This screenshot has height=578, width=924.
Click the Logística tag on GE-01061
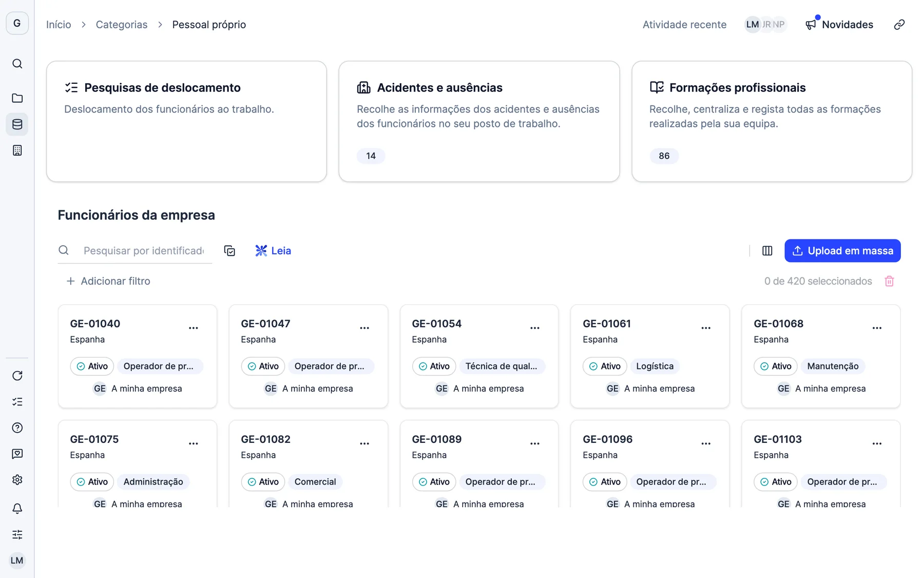[654, 366]
